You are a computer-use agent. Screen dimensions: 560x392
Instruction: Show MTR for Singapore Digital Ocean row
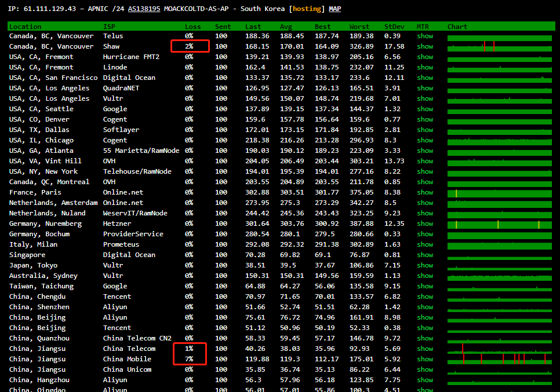point(425,255)
